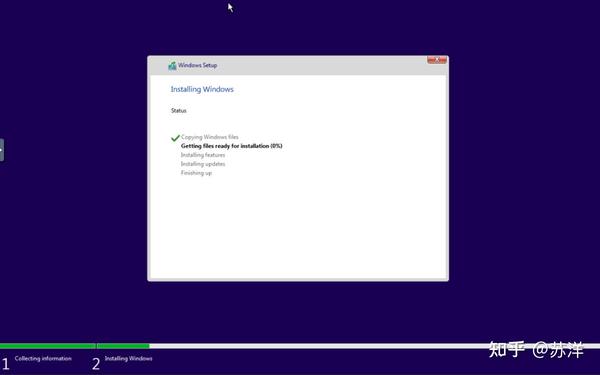
Task: Click step 1 'Collecting information' label
Action: 43,359
